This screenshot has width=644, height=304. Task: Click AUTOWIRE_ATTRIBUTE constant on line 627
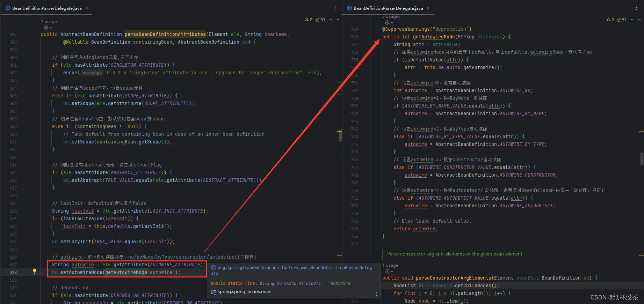click(175, 265)
